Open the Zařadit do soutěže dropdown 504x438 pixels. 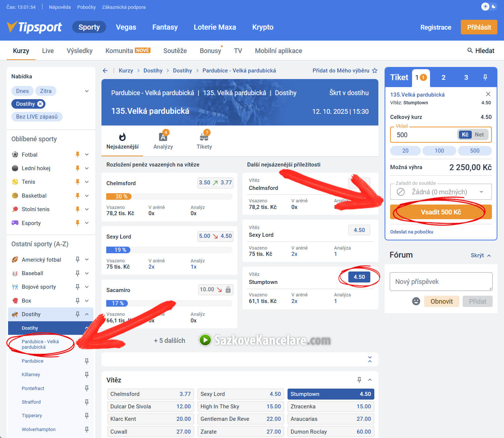pos(441,192)
